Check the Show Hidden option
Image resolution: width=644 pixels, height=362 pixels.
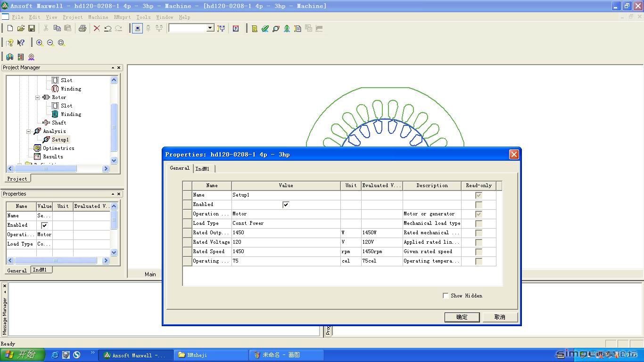[446, 296]
